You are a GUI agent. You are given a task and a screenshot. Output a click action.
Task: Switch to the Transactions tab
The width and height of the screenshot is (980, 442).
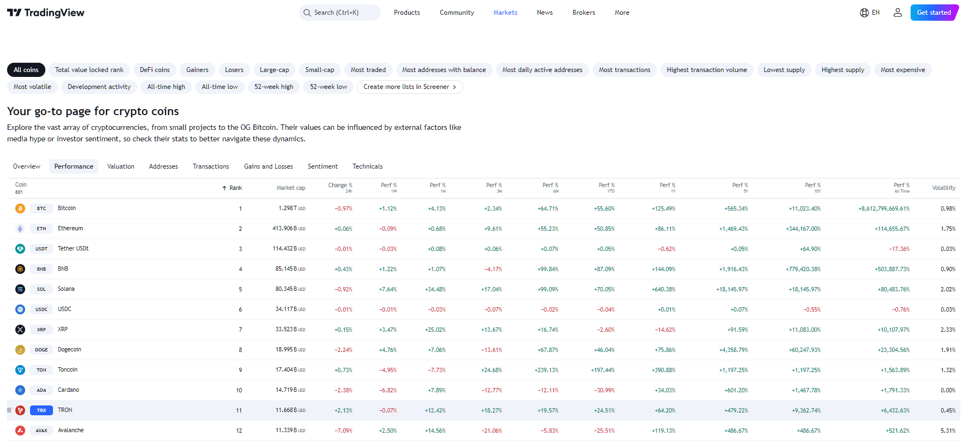pyautogui.click(x=211, y=166)
